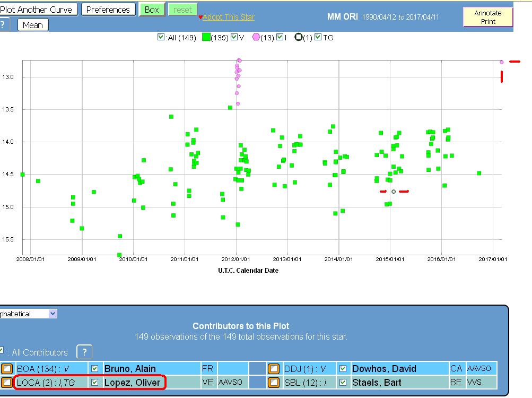532x398 pixels.
Task: Click the lone TG data point on plot
Action: (x=394, y=192)
